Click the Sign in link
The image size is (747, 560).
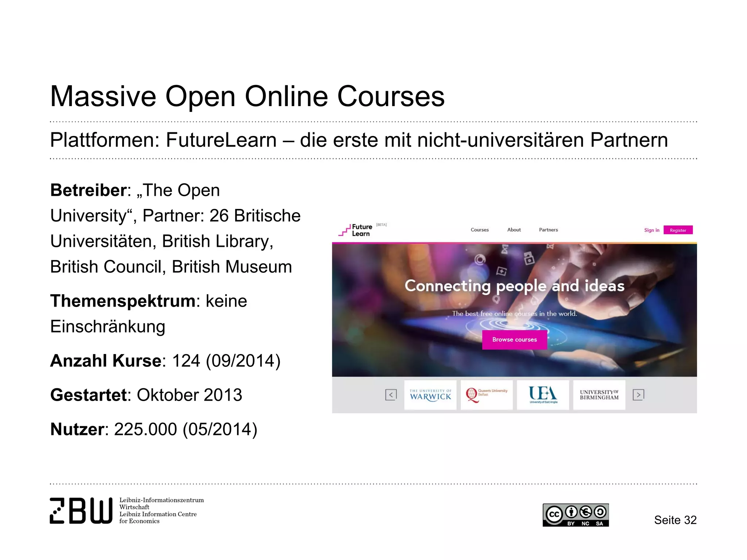click(x=651, y=230)
